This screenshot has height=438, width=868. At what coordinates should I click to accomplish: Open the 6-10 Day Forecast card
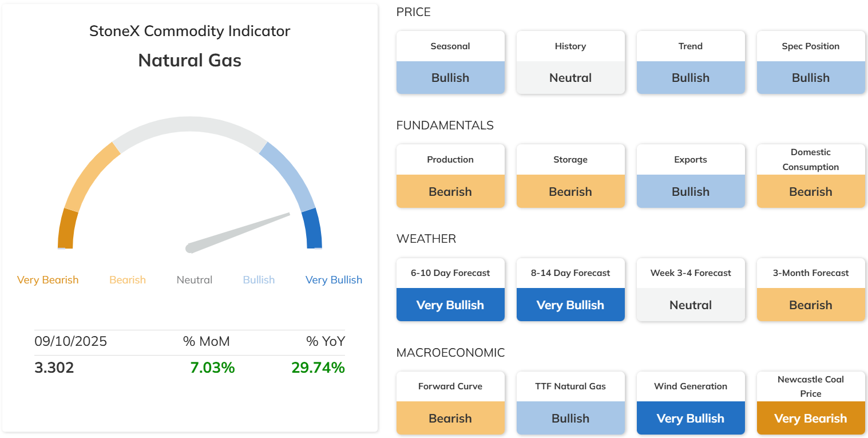point(450,289)
